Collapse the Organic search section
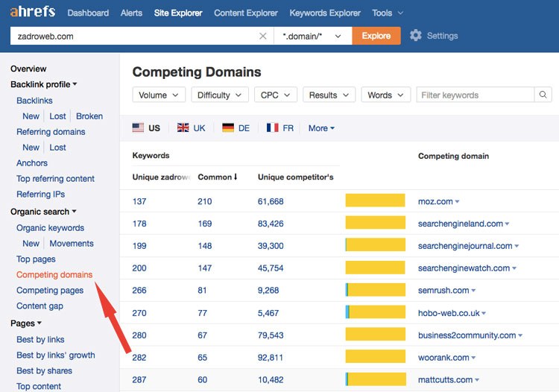 point(43,212)
